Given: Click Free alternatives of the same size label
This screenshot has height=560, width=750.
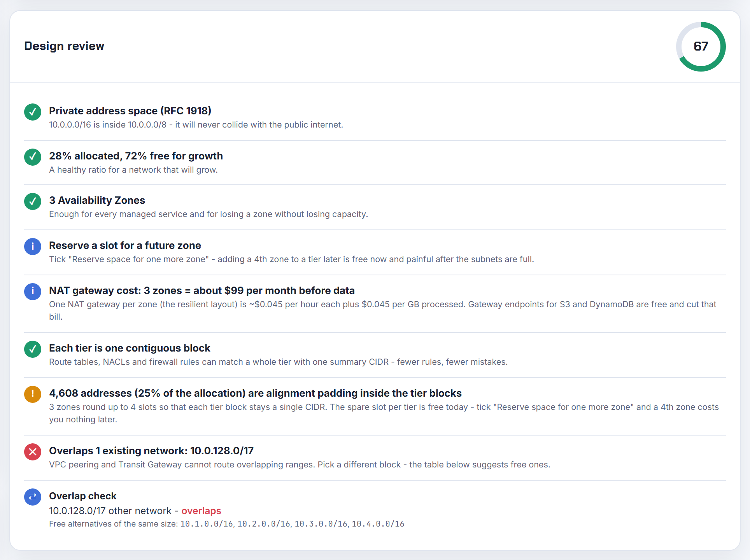Looking at the screenshot, I should tap(114, 524).
